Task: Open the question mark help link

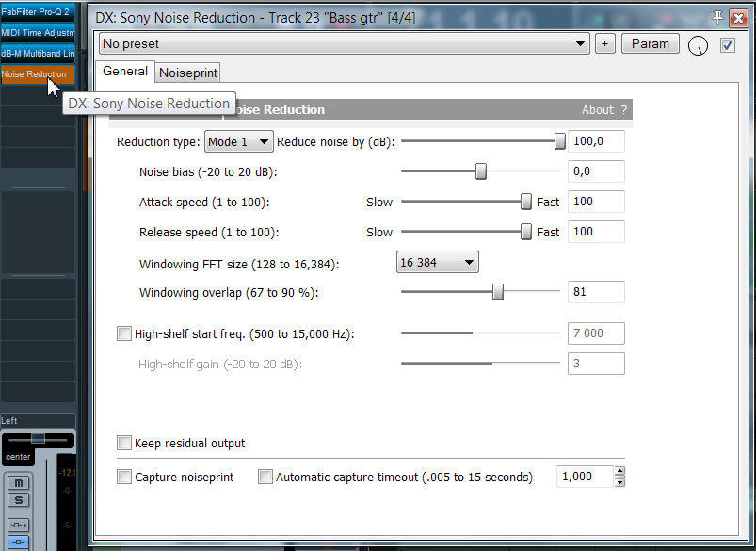Action: click(x=624, y=110)
